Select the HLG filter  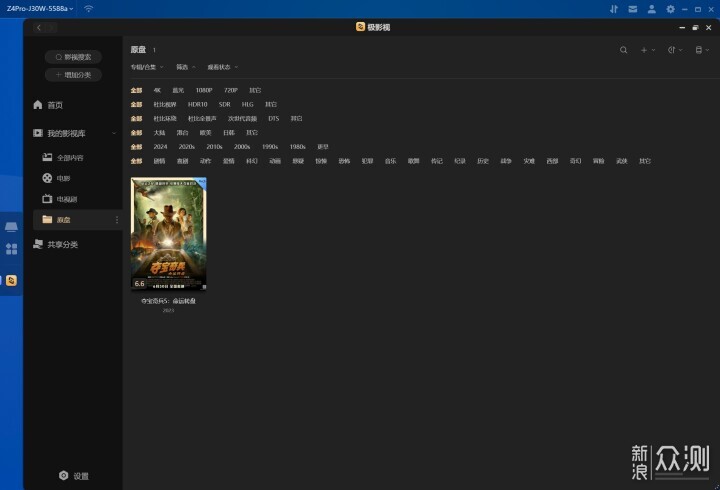tap(248, 105)
